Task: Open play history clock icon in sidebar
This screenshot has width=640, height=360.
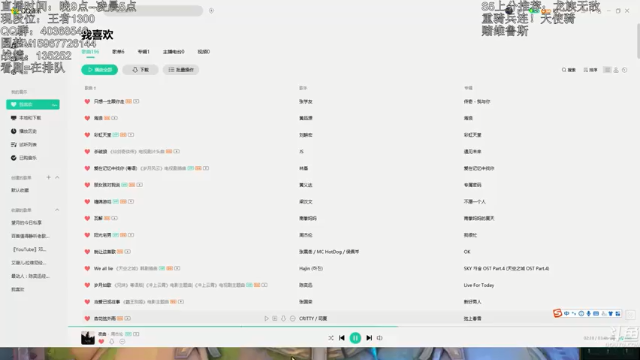Action: (13, 131)
